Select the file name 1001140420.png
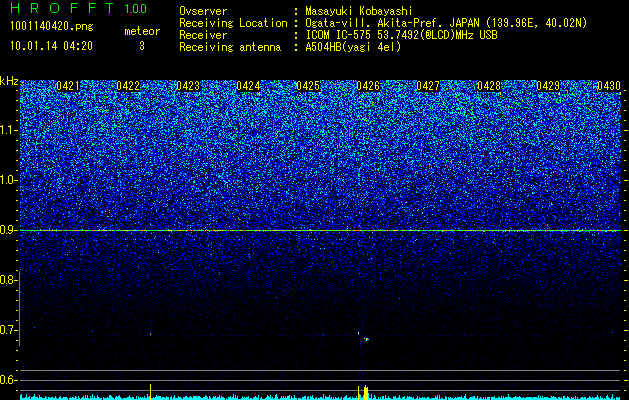This screenshot has width=629, height=400. pos(51,27)
